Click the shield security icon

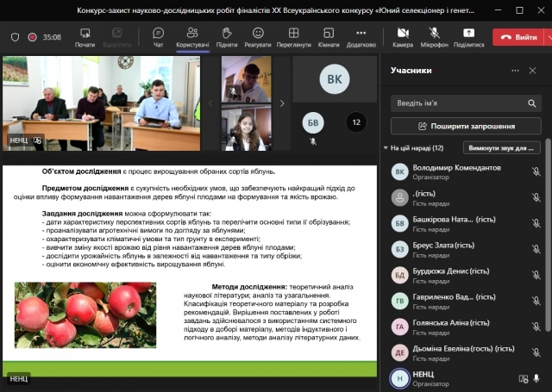[15, 38]
